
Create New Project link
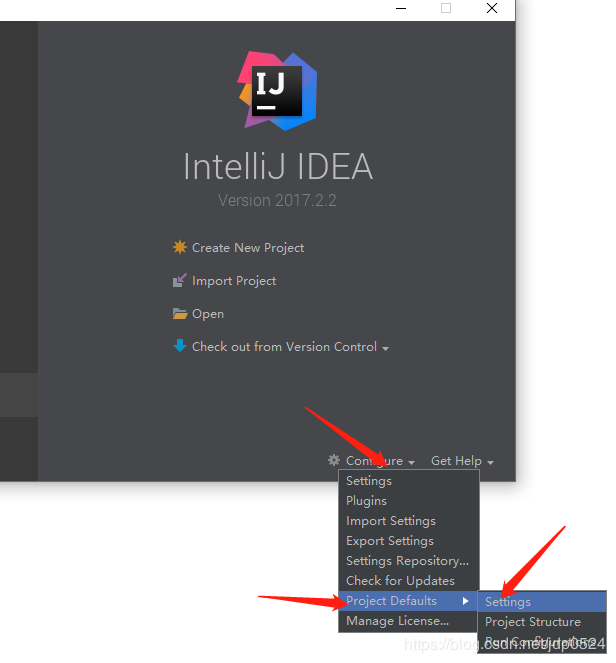click(x=248, y=248)
